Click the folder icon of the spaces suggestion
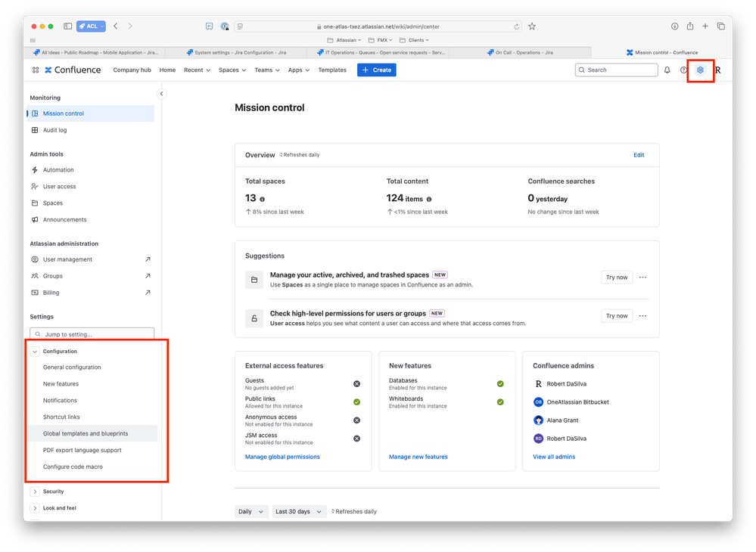Image resolution: width=756 pixels, height=552 pixels. point(254,280)
